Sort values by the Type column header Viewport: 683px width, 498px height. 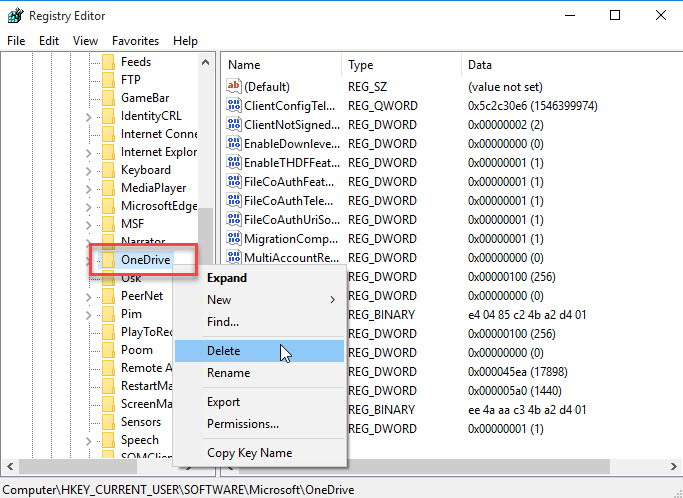pyautogui.click(x=402, y=65)
